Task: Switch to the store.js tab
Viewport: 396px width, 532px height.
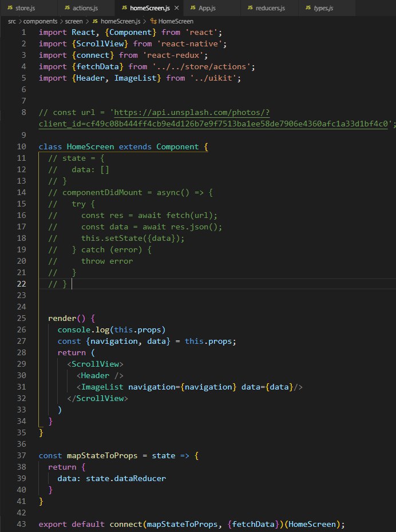Action: click(29, 8)
